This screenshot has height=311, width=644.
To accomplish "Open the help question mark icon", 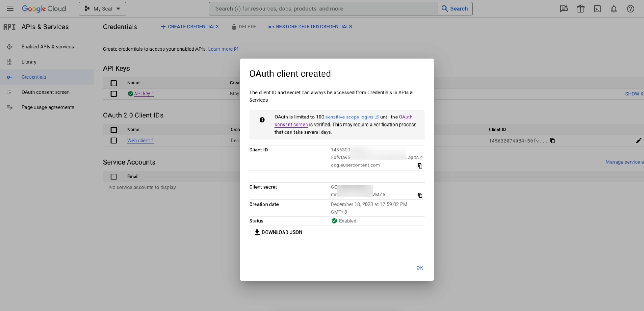I will coord(630,9).
